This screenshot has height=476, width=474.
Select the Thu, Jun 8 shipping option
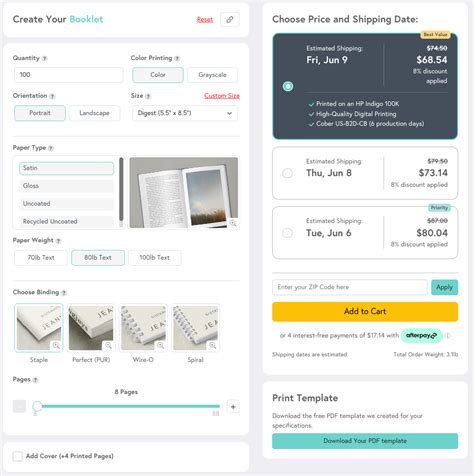coord(287,173)
